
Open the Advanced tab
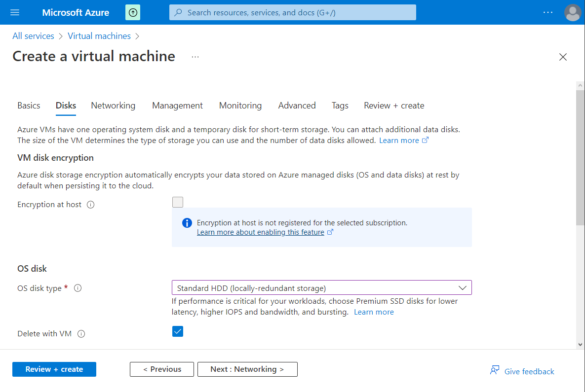297,106
